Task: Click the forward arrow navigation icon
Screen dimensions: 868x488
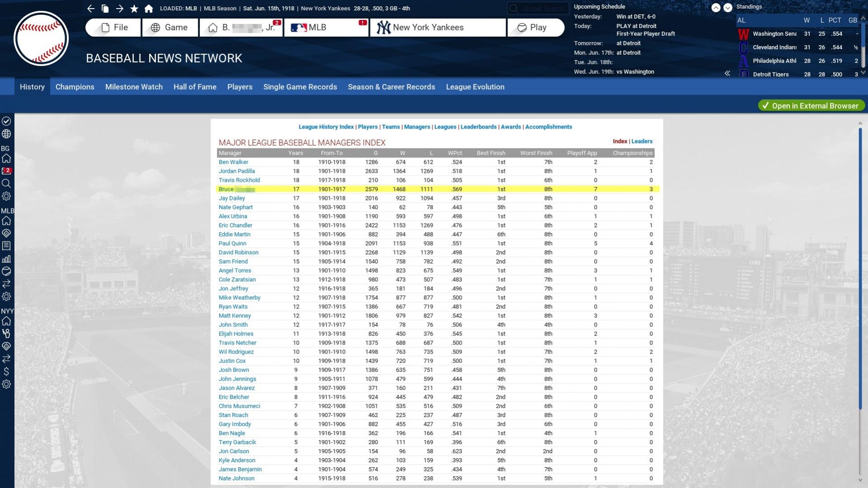Action: pos(119,9)
